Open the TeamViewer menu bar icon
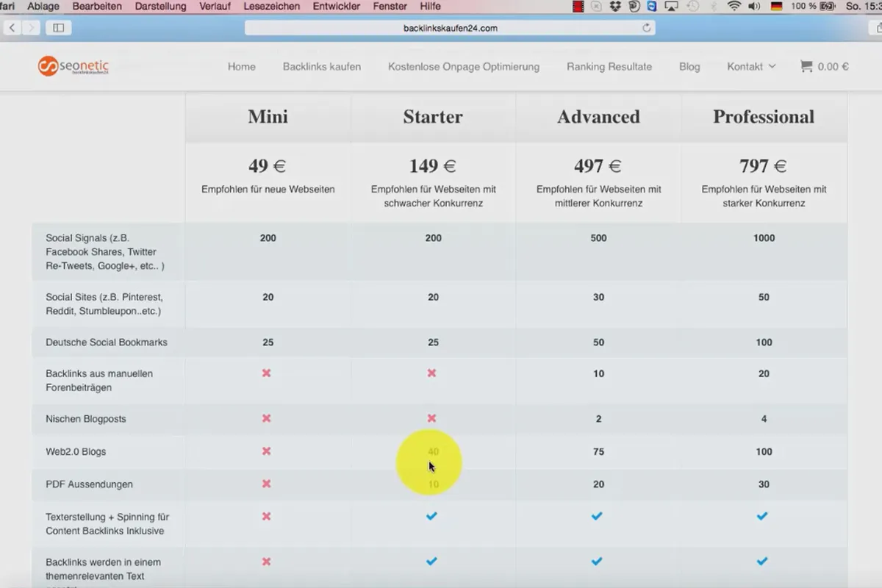The image size is (882, 588). [x=652, y=6]
